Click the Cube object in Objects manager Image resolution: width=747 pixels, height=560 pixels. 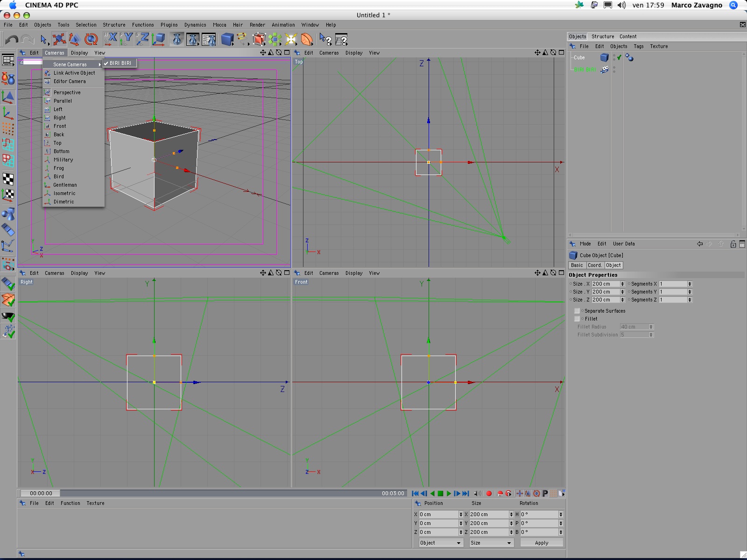pyautogui.click(x=579, y=57)
